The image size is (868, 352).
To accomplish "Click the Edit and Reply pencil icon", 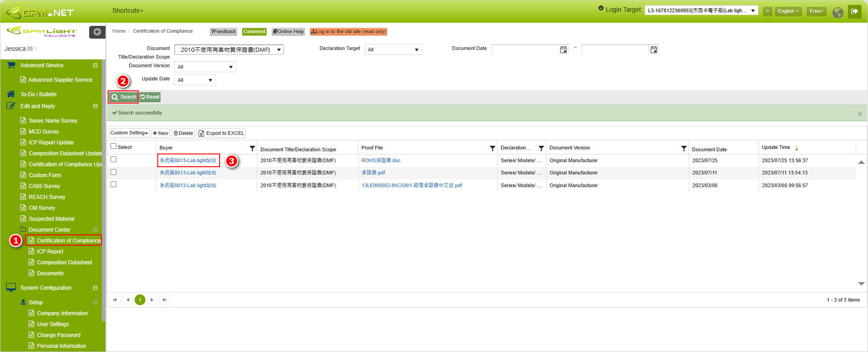I will (11, 106).
